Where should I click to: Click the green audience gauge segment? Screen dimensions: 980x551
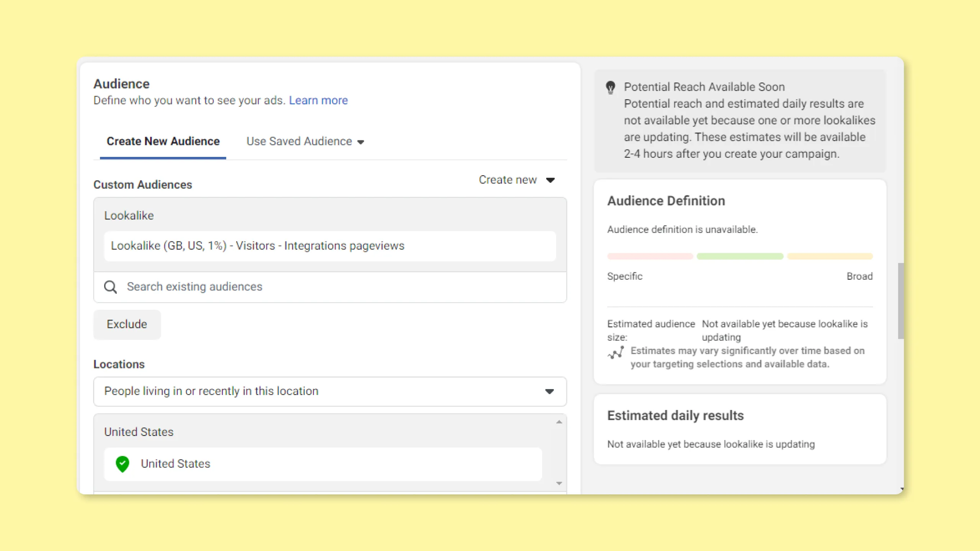click(x=740, y=256)
